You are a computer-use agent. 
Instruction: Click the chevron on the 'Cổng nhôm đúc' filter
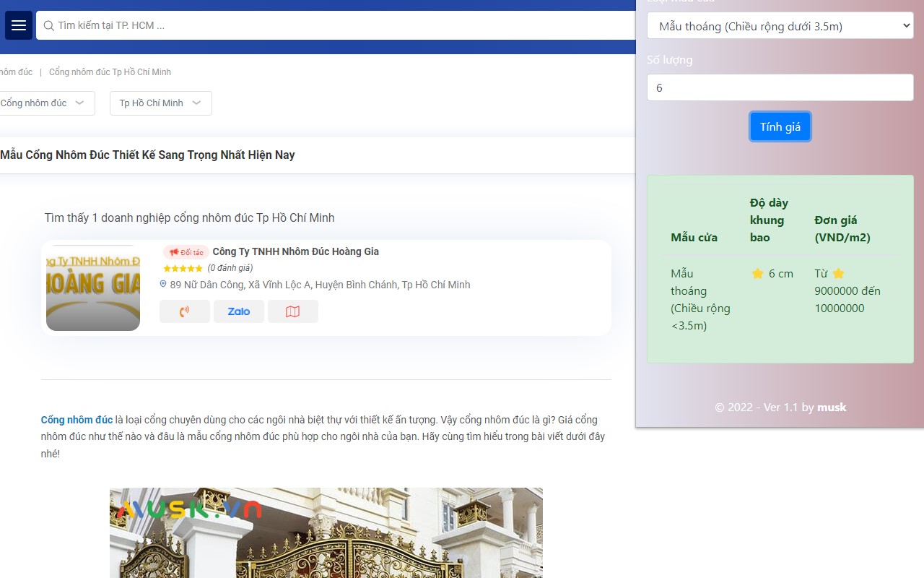click(79, 103)
